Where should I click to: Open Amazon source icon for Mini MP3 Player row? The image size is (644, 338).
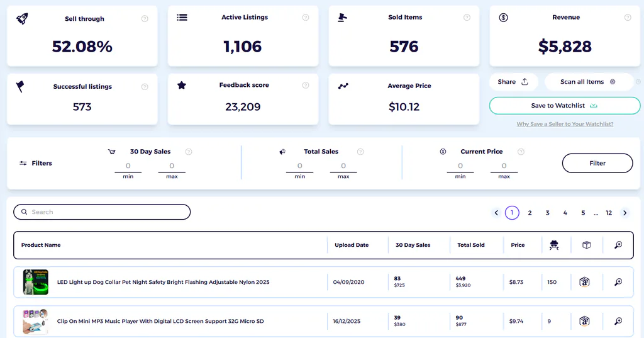click(x=584, y=321)
